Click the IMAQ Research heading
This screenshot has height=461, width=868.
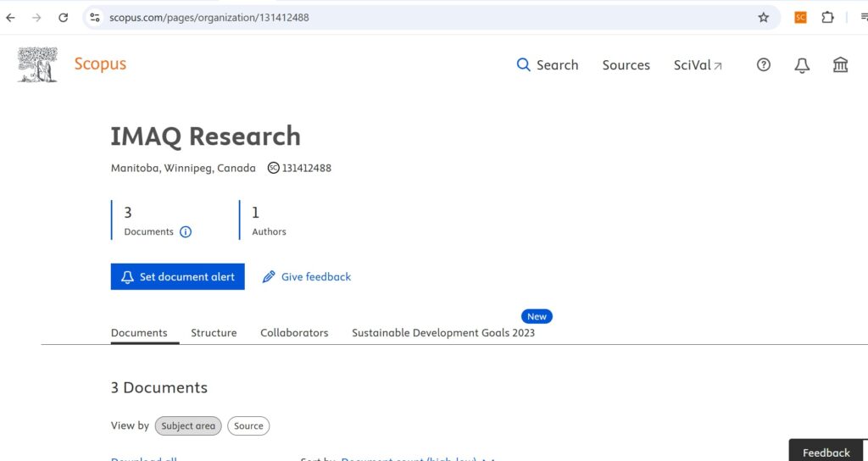tap(205, 136)
